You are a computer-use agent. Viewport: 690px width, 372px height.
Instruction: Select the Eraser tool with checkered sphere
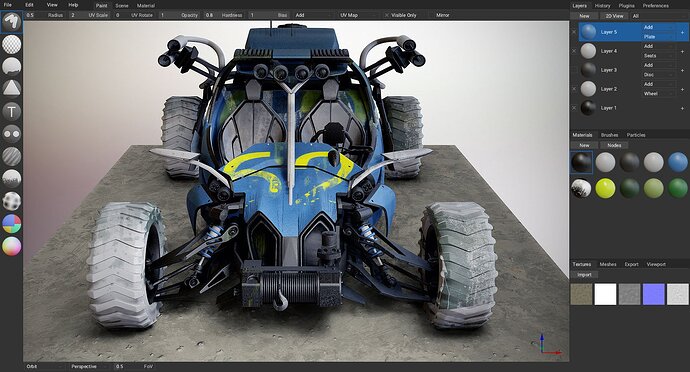[11, 44]
